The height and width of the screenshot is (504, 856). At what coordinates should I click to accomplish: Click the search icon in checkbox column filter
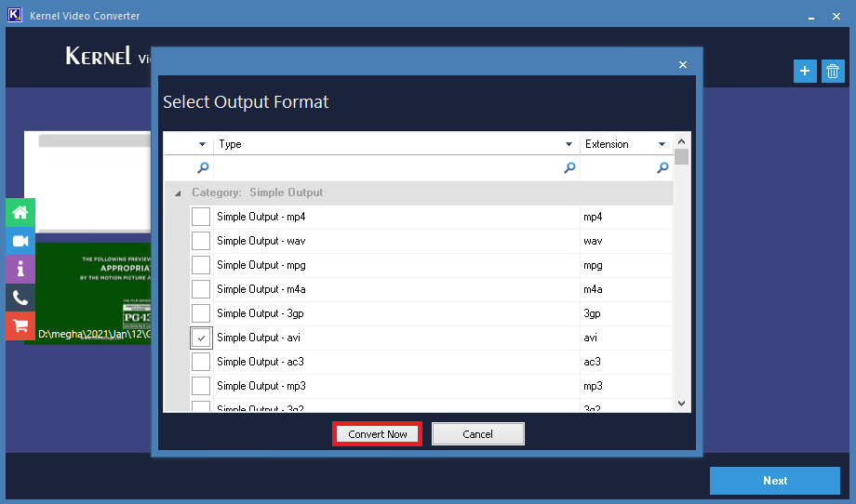pyautogui.click(x=203, y=167)
